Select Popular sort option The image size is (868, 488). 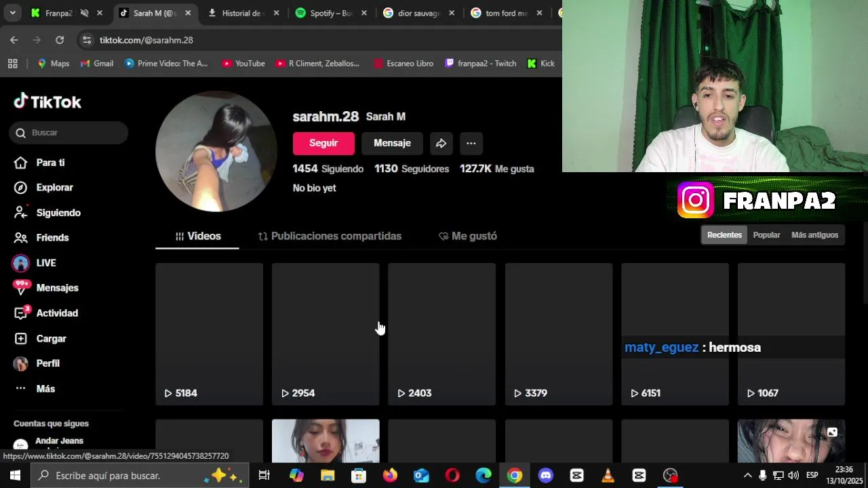pos(766,235)
